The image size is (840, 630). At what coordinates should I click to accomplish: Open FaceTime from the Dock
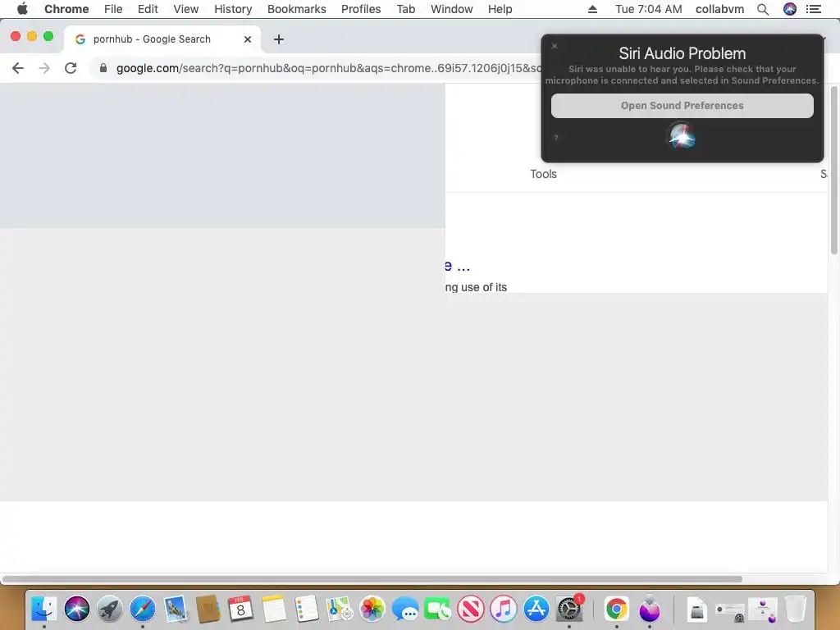pyautogui.click(x=438, y=609)
